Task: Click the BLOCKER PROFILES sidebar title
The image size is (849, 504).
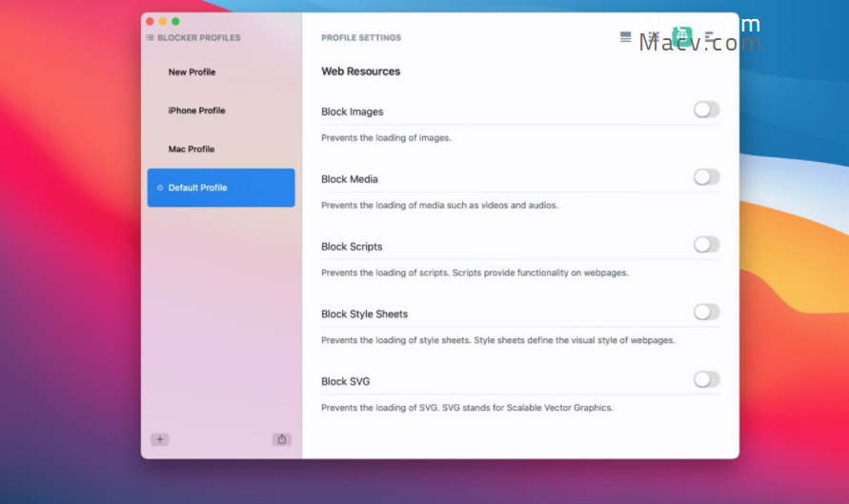Action: [199, 37]
